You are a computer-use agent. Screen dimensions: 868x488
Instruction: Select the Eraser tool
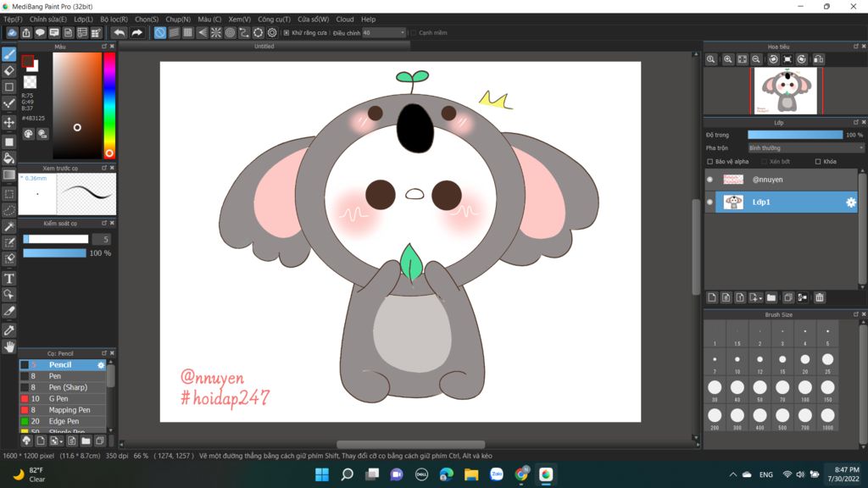click(8, 70)
